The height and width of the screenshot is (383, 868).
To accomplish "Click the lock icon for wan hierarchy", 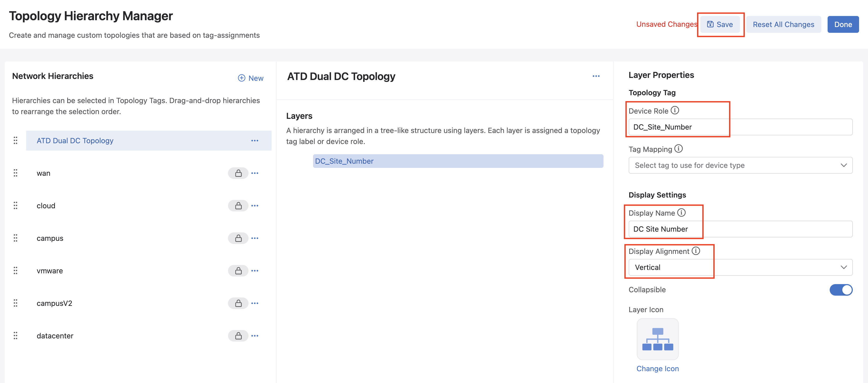I will [238, 173].
